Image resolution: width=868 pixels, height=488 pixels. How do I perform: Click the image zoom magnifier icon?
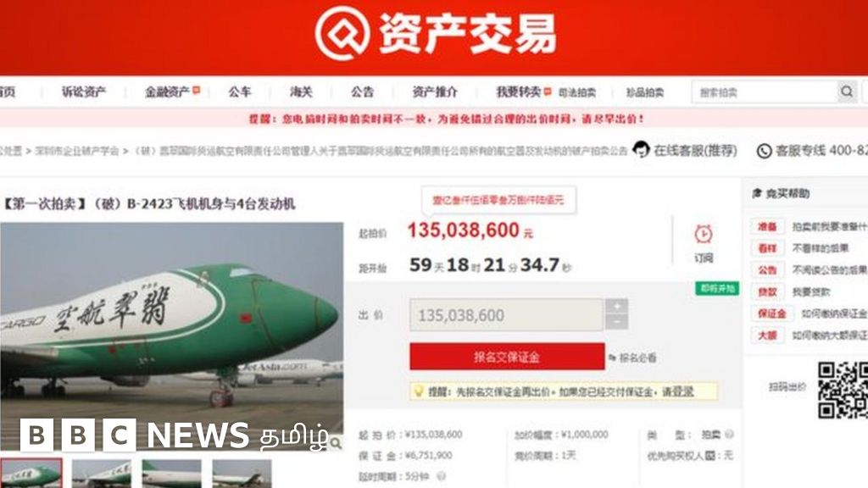coord(336,442)
